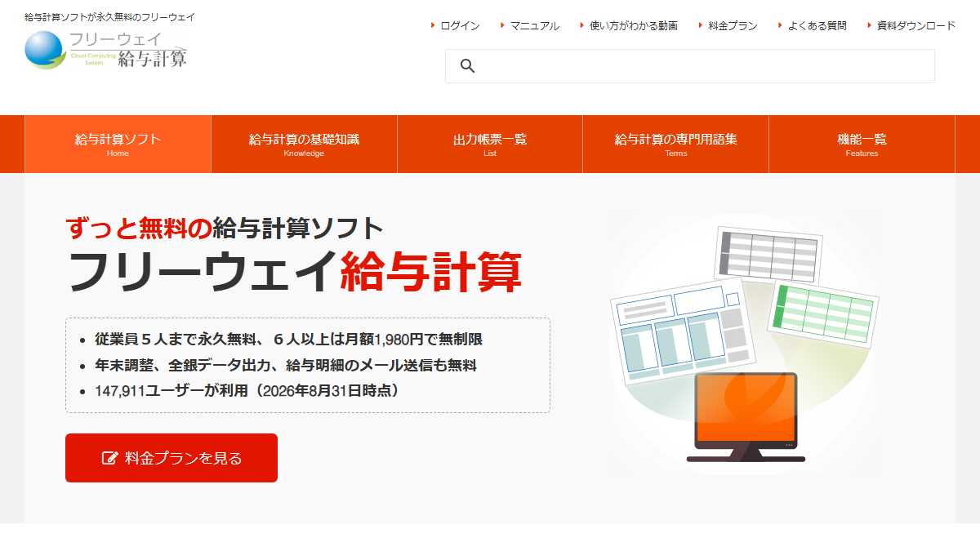Open the ログイン link
This screenshot has width=980, height=551.
point(460,26)
